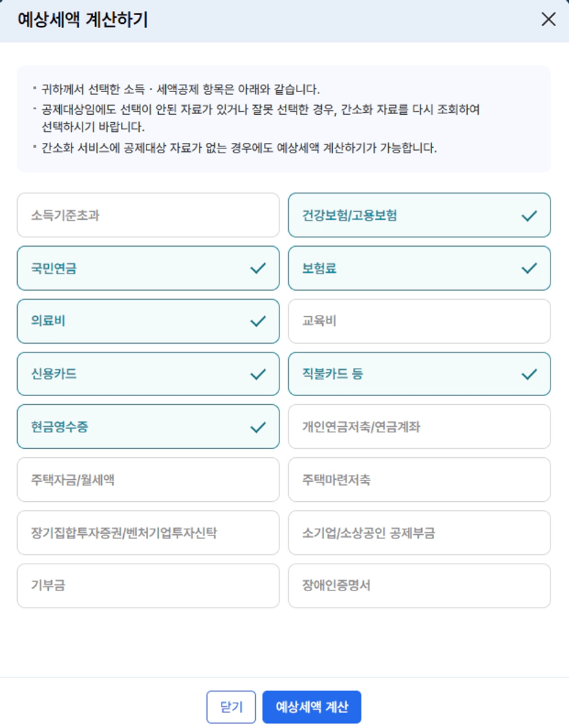The height and width of the screenshot is (728, 569).
Task: Enable the 기부금 deduction item
Action: (149, 586)
